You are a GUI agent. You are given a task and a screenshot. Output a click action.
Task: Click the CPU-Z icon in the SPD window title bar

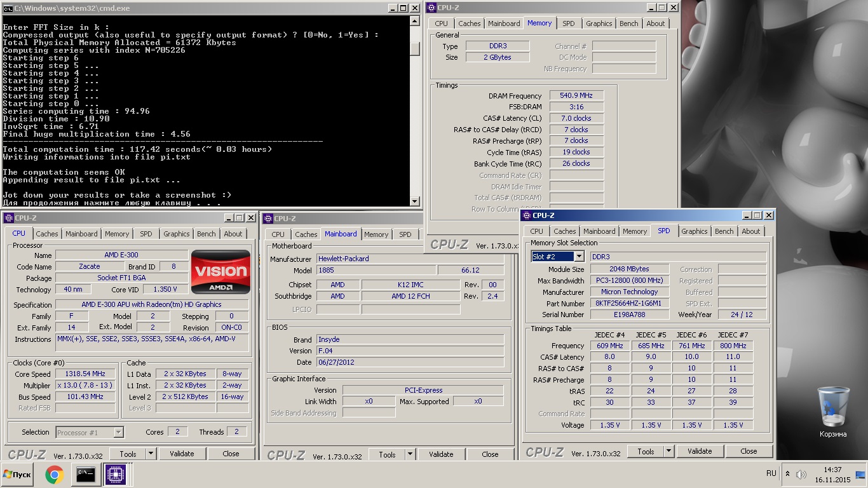point(527,215)
